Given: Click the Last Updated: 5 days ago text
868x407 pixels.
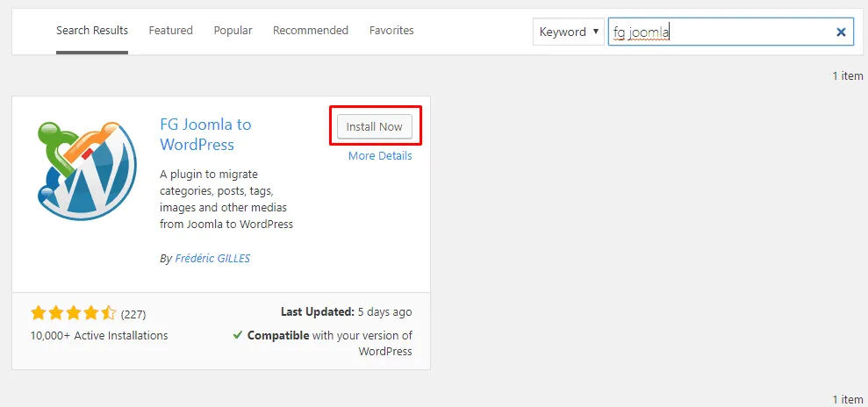Looking at the screenshot, I should (x=346, y=312).
